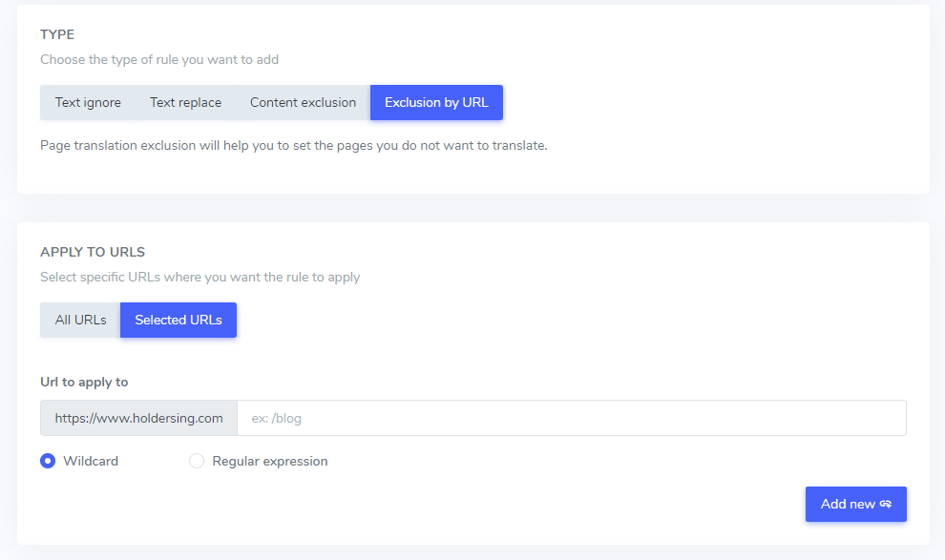
Task: Select the Text ignore rule type
Action: (88, 102)
